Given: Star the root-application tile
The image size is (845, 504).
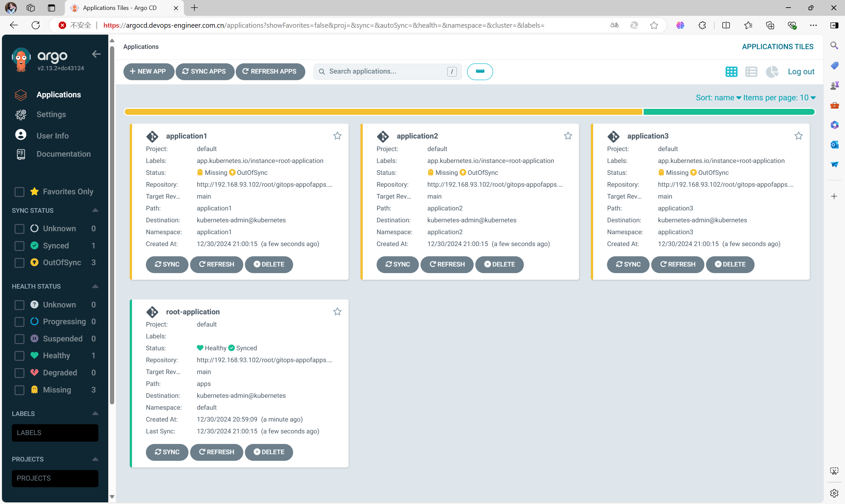Looking at the screenshot, I should pyautogui.click(x=337, y=311).
